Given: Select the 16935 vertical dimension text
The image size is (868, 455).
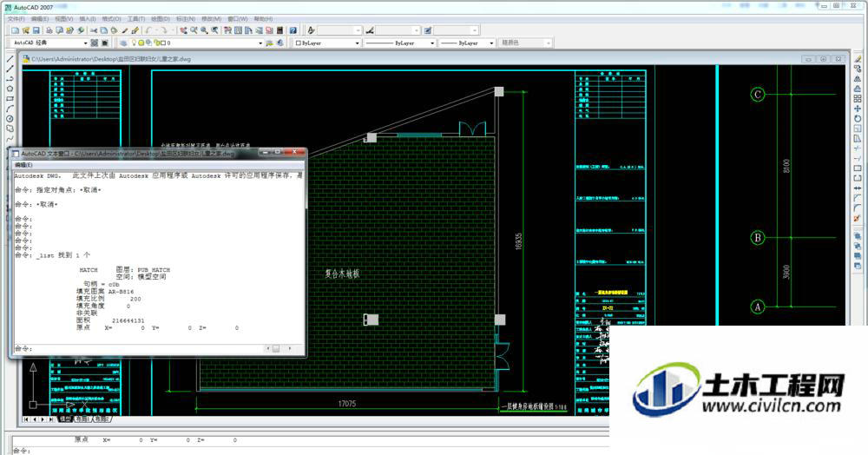Looking at the screenshot, I should pos(519,241).
